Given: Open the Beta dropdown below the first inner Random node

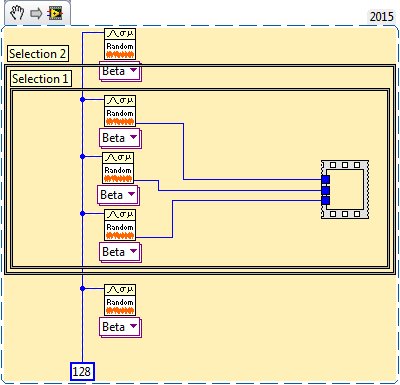Looking at the screenshot, I should click(x=120, y=138).
